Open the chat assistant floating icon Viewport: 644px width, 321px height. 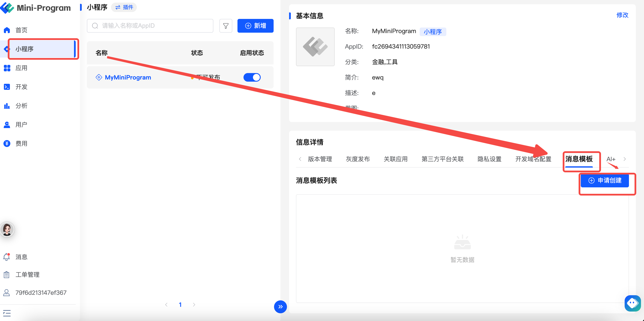click(632, 303)
